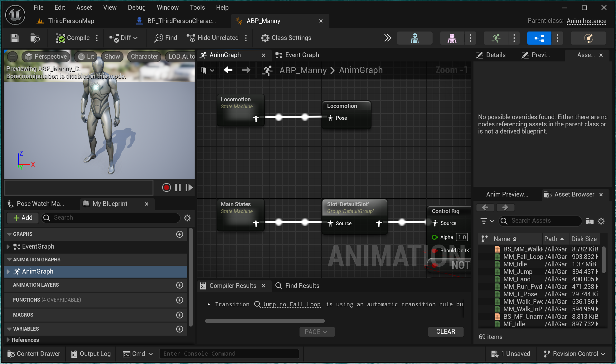This screenshot has width=616, height=364.
Task: Pause the preview animation
Action: (x=178, y=187)
